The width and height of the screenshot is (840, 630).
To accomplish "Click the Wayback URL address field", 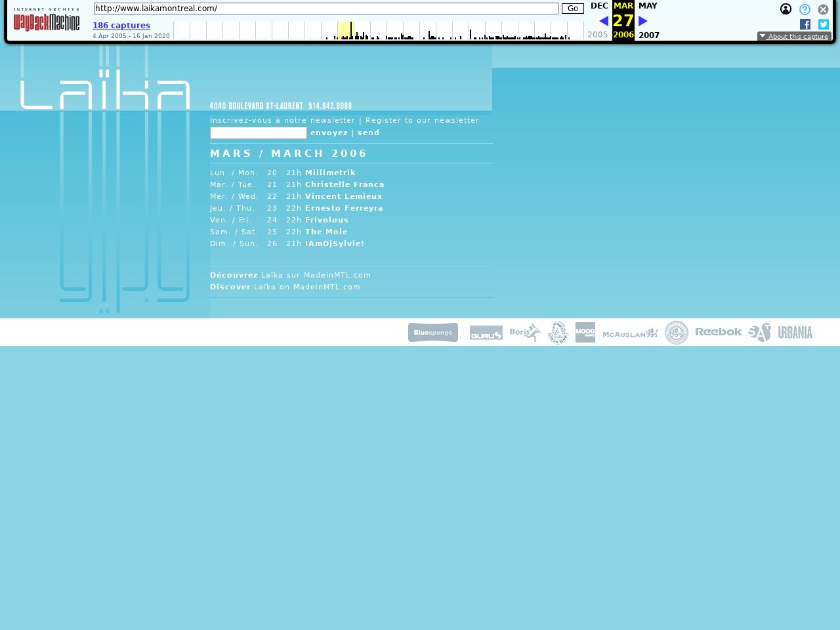I will point(325,9).
